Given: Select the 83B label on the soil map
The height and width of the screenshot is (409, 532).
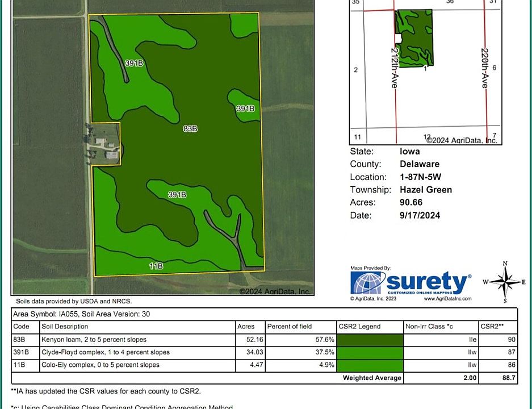Looking at the screenshot, I should pos(190,129).
